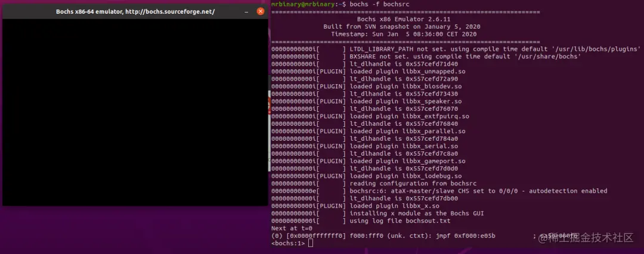Image resolution: width=644 pixels, height=254 pixels.
Task: Click the Bochs emulator window title text
Action: click(x=135, y=11)
